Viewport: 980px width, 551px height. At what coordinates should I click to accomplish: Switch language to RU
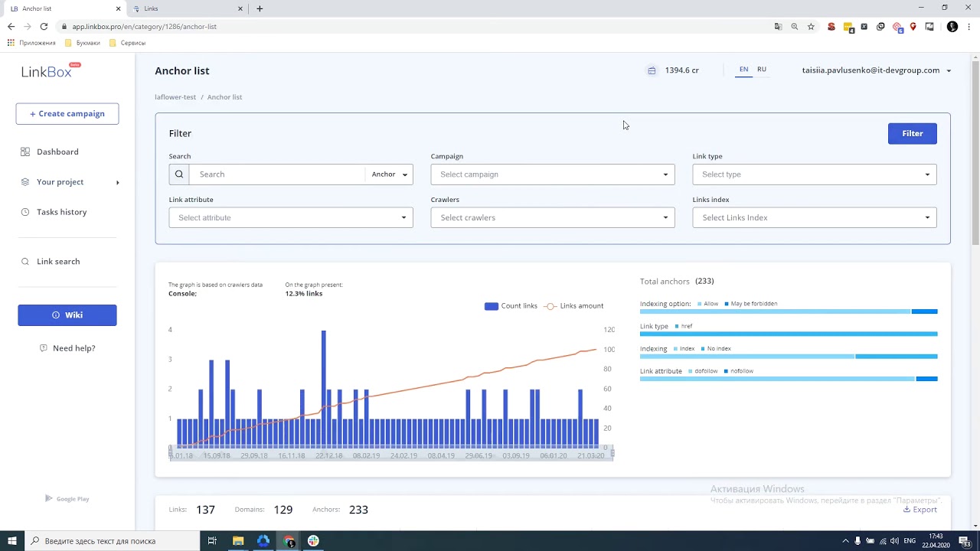762,70
